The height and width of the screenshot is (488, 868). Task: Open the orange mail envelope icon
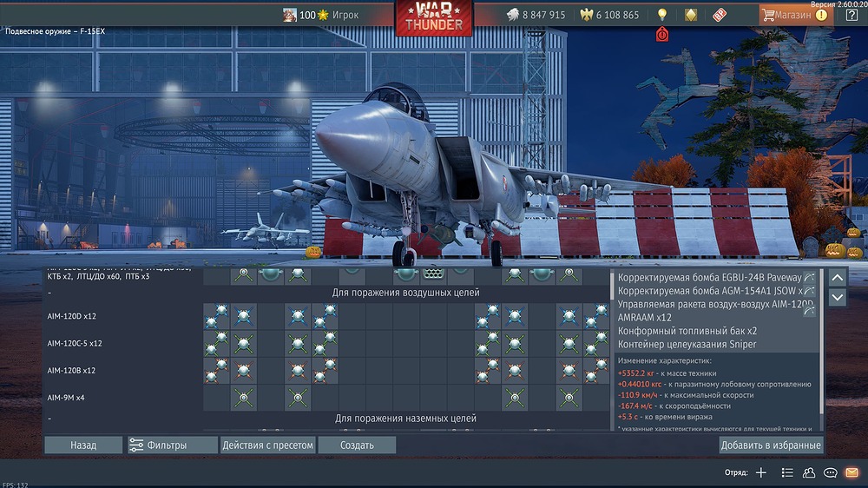click(852, 472)
